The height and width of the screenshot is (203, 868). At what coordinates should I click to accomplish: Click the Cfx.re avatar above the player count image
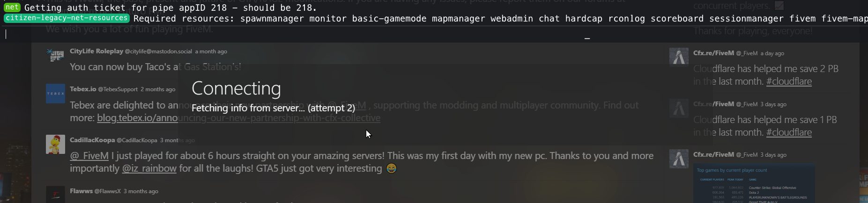[679, 159]
